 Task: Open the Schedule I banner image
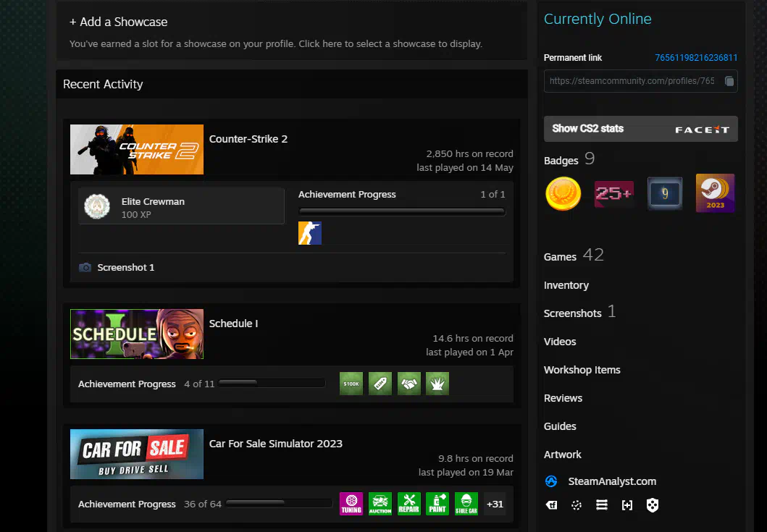[x=137, y=334]
